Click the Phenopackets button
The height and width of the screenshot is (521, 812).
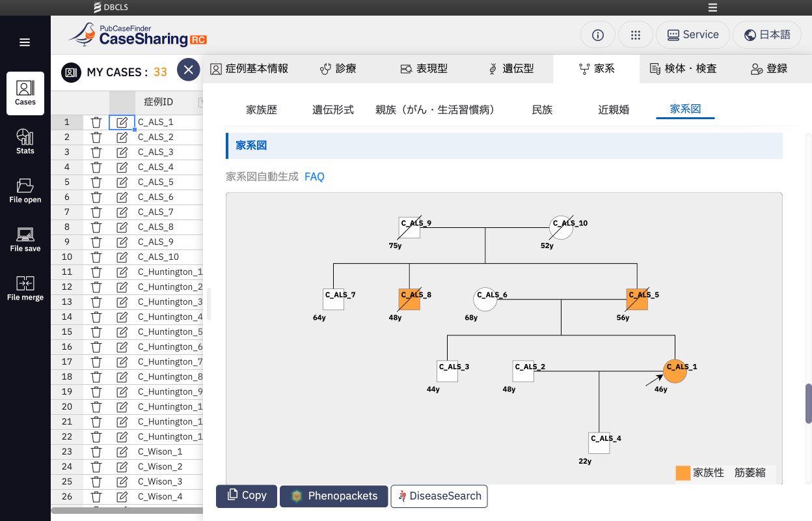[x=334, y=496]
